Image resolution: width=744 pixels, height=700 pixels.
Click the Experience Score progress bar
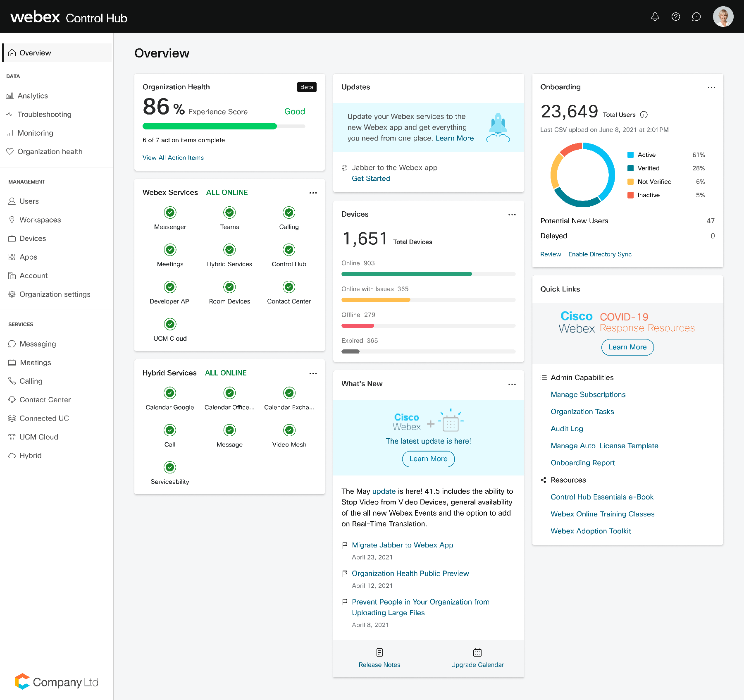[x=223, y=126]
